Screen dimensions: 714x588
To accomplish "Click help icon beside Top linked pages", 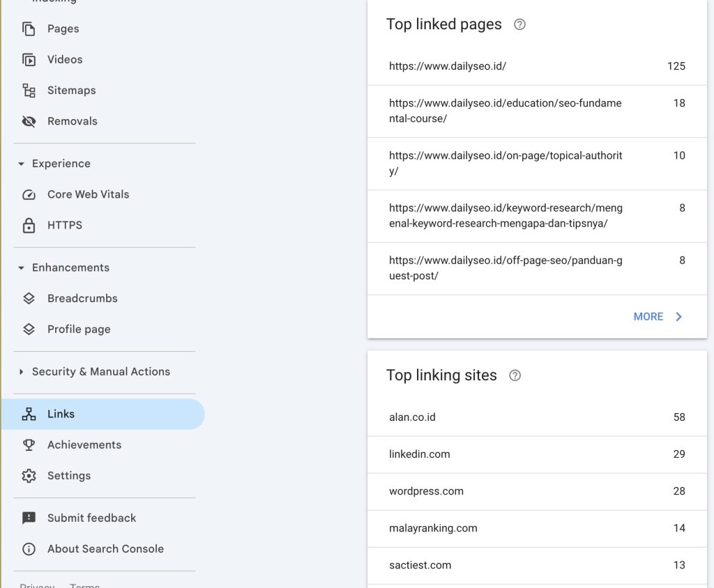I will (519, 24).
